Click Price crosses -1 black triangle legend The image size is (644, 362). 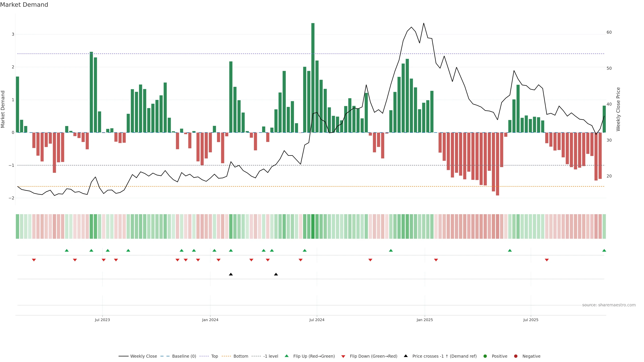406,356
